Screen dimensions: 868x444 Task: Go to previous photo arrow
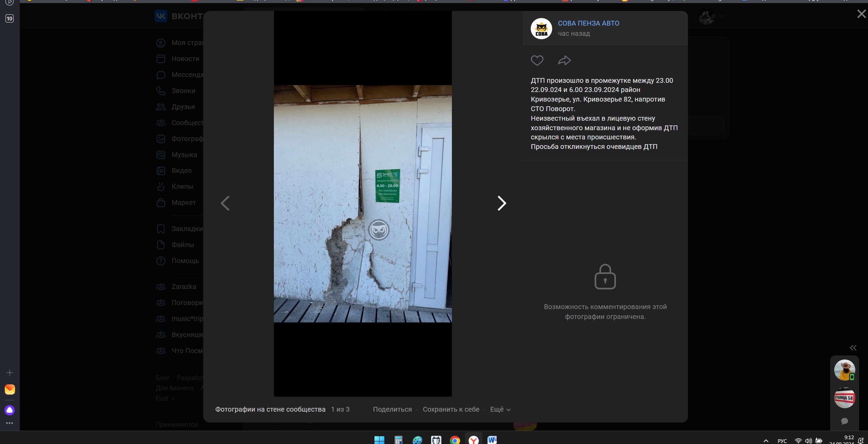(225, 203)
